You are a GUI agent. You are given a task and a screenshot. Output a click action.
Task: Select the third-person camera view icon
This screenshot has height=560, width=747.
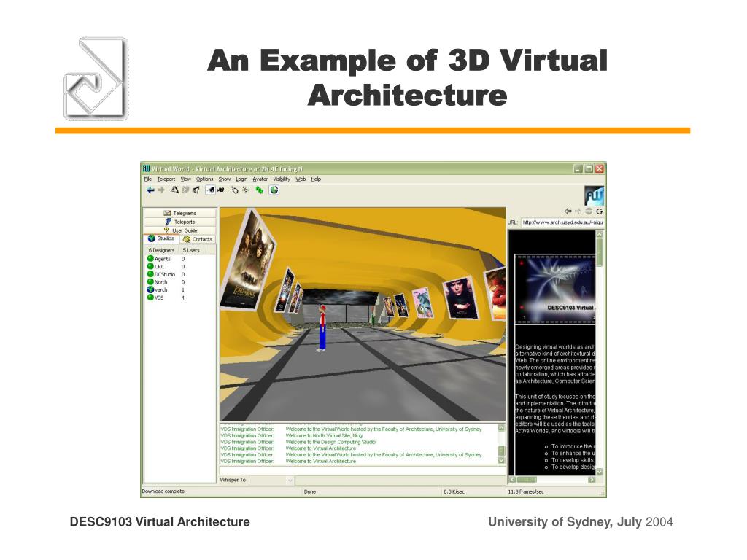tap(220, 190)
